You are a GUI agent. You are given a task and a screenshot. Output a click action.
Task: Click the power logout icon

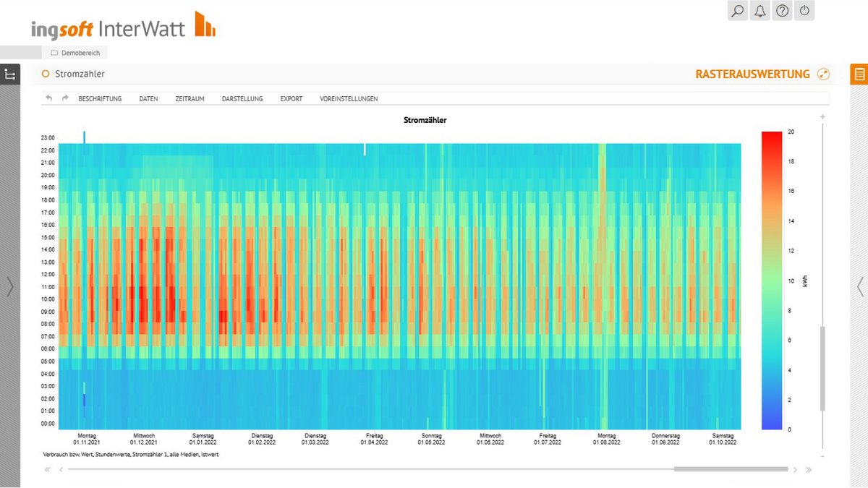coord(804,11)
